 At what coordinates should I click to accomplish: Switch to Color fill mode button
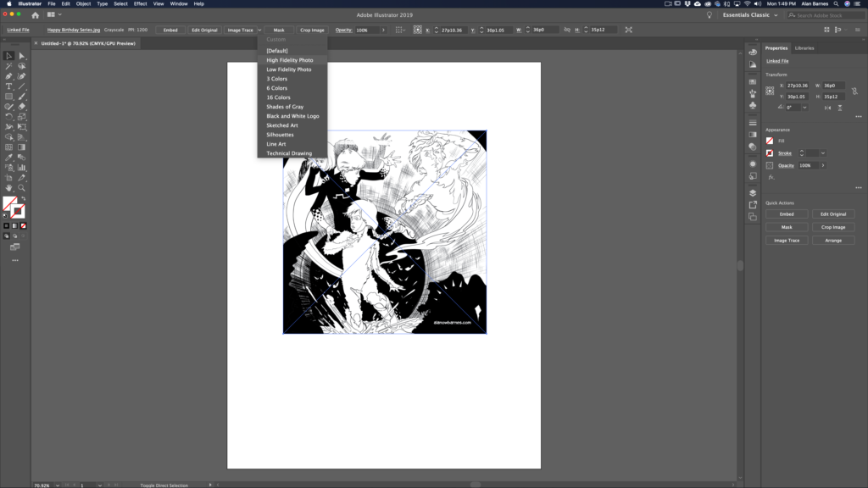click(7, 225)
